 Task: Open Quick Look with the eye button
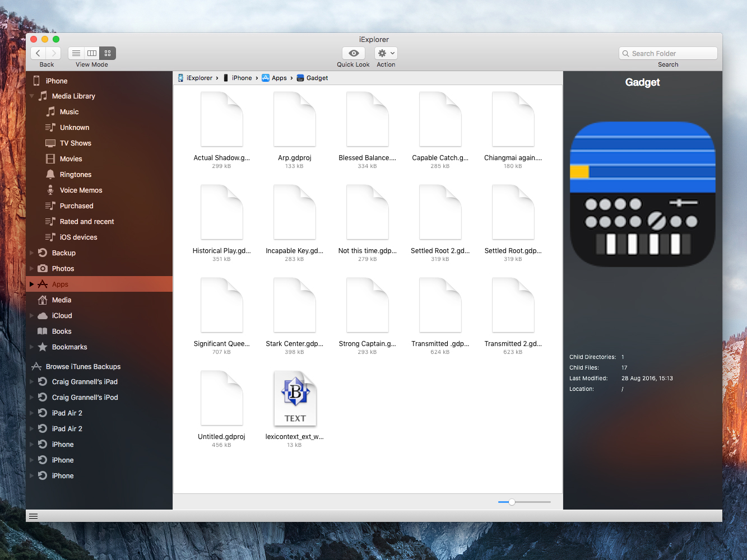354,53
